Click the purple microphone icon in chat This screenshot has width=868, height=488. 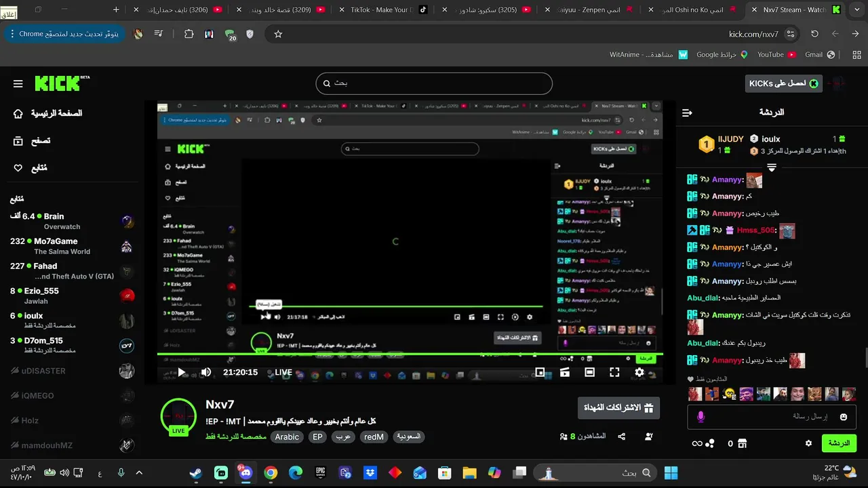tap(701, 417)
